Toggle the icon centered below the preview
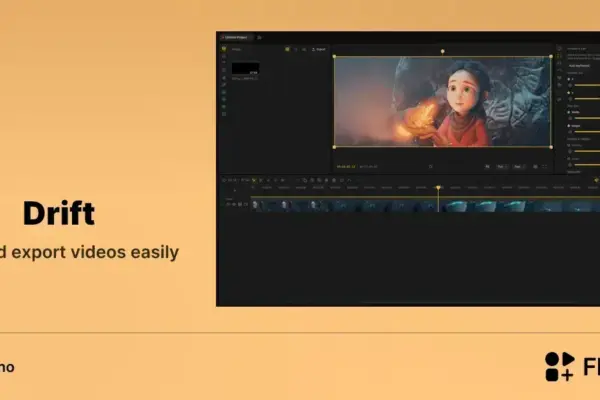The image size is (600, 400). (430, 167)
